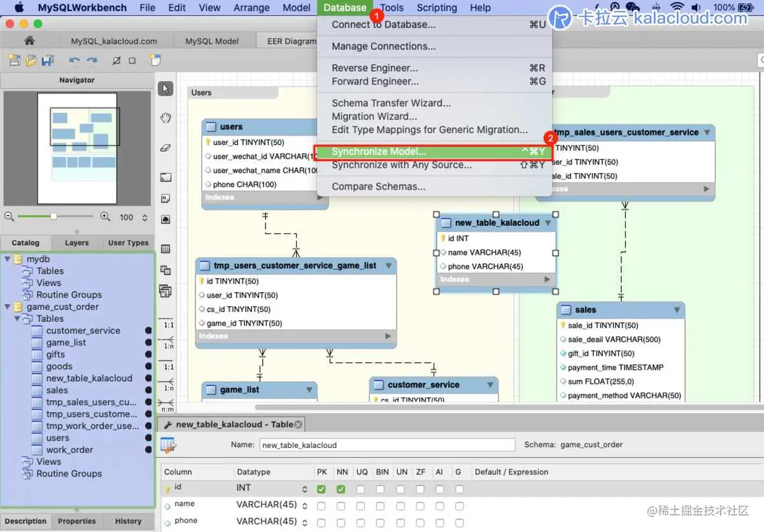Toggle the grid visibility toolbar icon

click(x=116, y=61)
